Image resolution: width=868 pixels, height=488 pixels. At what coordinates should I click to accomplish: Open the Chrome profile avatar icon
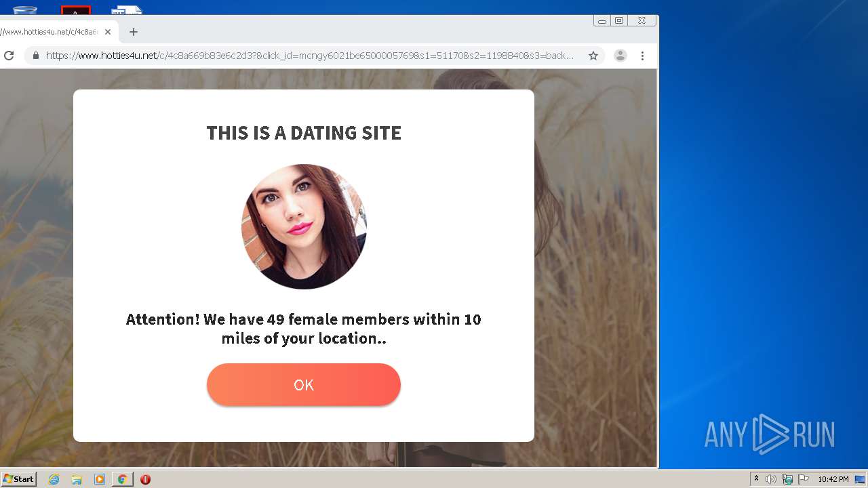[x=620, y=56]
